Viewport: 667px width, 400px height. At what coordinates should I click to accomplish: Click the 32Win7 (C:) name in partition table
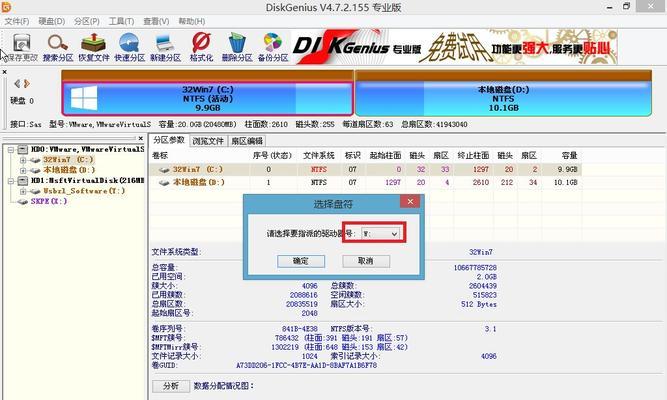pyautogui.click(x=198, y=169)
